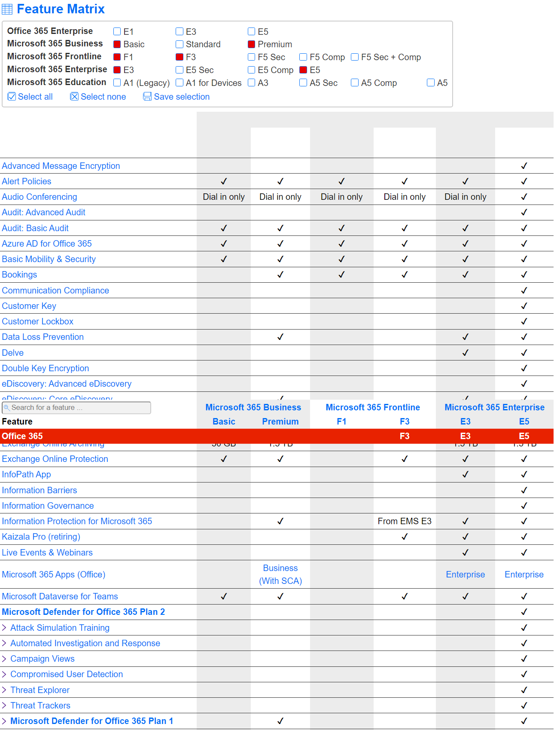Click the Select none link
This screenshot has height=730, width=560.
click(103, 97)
